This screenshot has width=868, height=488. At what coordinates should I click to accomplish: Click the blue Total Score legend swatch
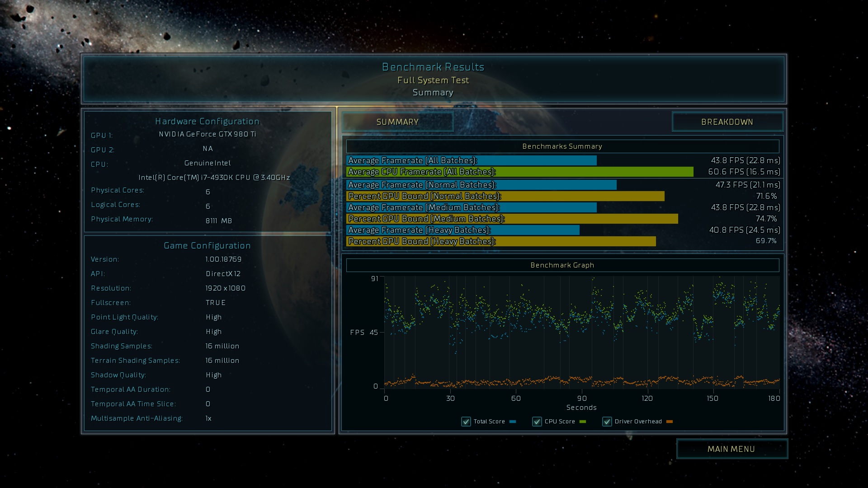click(513, 422)
